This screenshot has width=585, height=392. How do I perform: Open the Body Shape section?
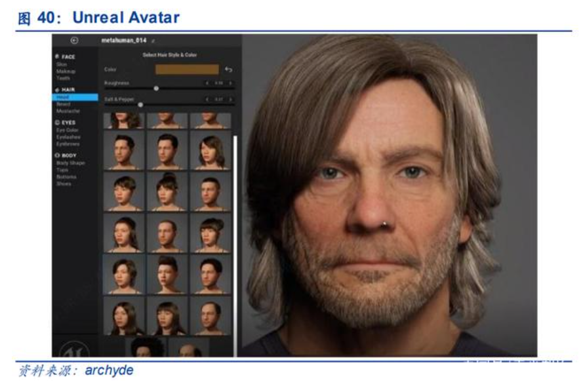[x=70, y=163]
